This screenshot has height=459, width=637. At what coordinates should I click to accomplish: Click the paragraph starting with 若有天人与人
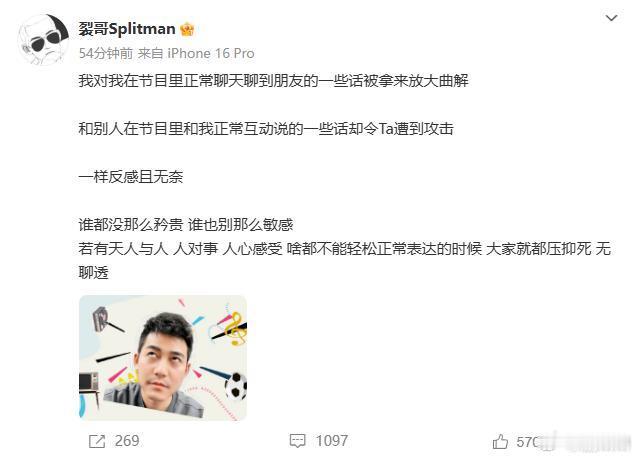pyautogui.click(x=344, y=260)
